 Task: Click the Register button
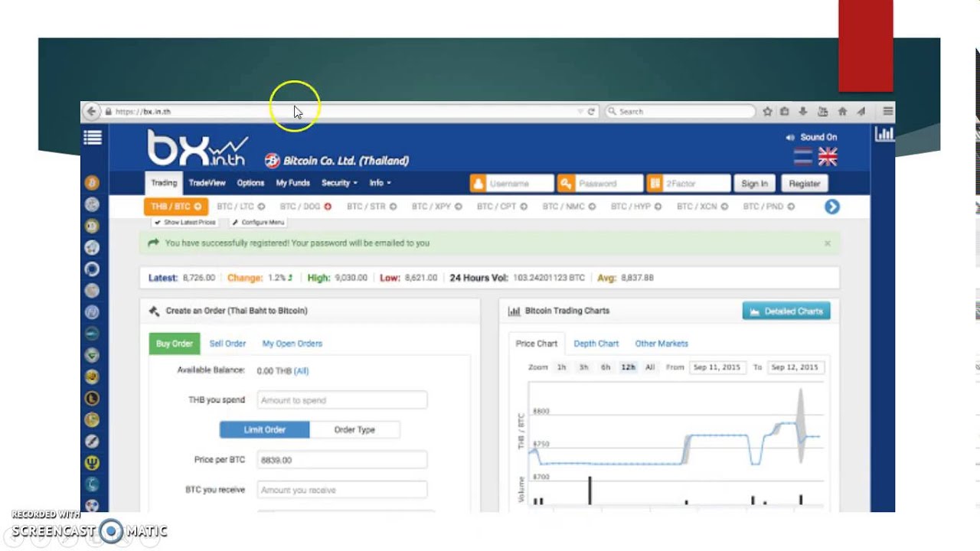804,184
